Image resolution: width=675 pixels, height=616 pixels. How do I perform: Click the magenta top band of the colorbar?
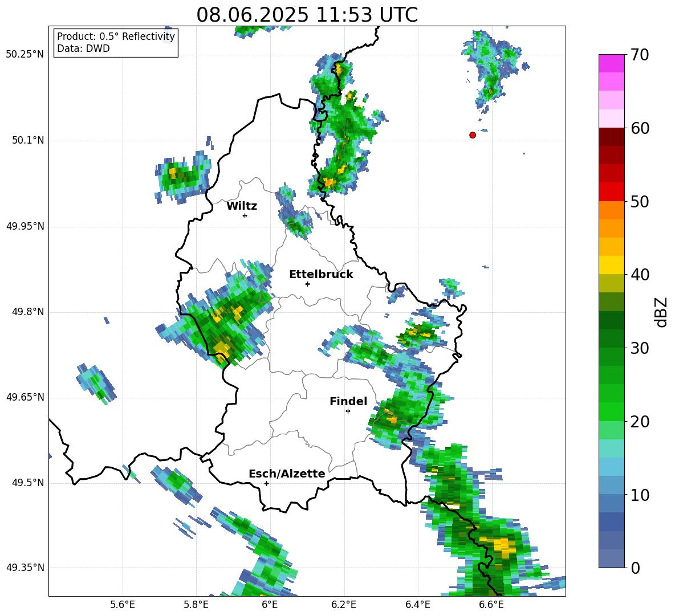pyautogui.click(x=611, y=63)
